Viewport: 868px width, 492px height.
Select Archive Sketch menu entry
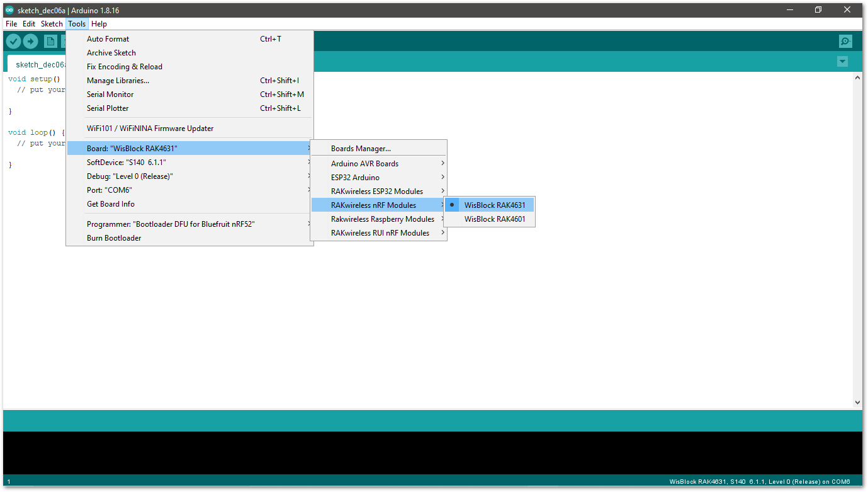point(189,53)
